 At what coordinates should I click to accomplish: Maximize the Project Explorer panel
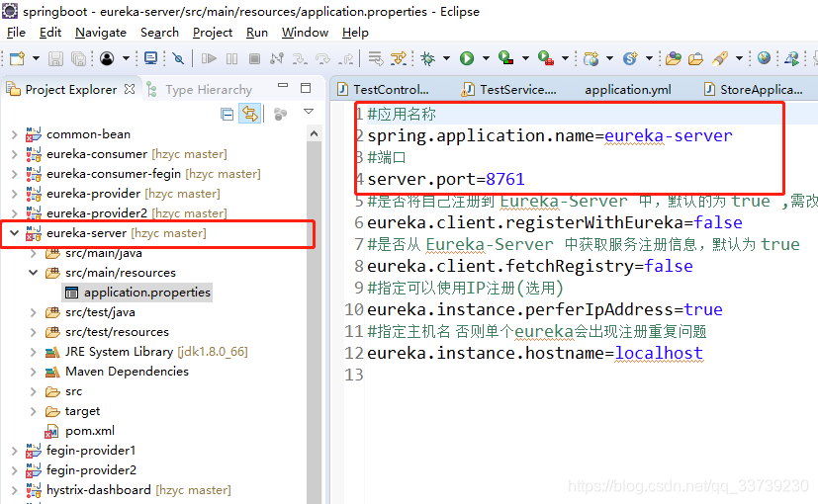[306, 88]
